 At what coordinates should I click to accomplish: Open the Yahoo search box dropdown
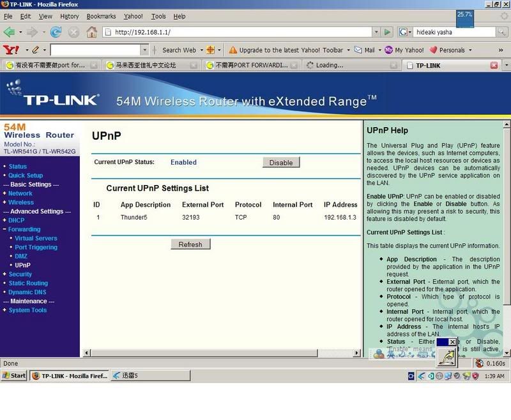(145, 50)
